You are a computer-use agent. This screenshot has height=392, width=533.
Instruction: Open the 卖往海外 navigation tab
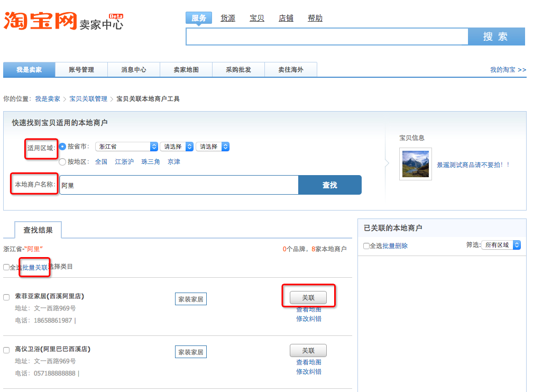(291, 70)
